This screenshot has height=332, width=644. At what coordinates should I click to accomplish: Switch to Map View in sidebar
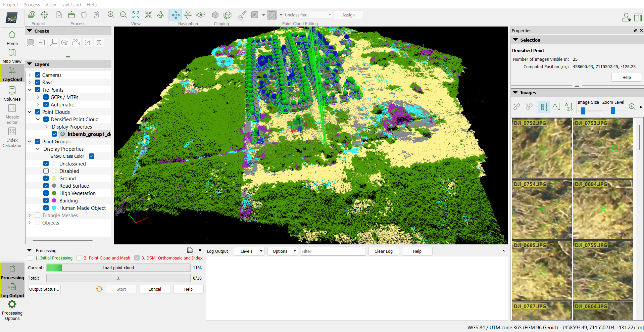[12, 56]
